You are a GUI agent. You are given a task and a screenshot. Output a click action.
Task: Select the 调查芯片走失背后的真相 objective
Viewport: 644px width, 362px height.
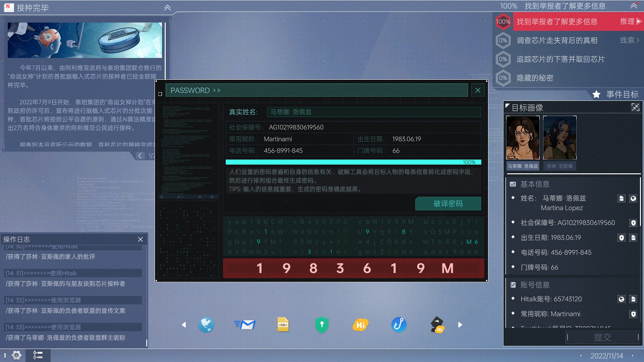(x=557, y=40)
